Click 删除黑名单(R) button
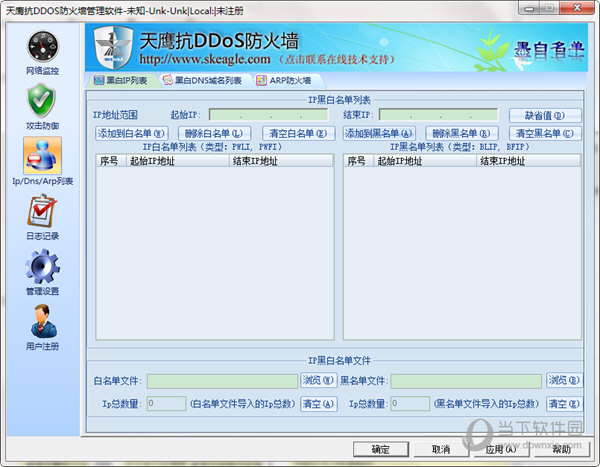The height and width of the screenshot is (467, 600). (462, 133)
